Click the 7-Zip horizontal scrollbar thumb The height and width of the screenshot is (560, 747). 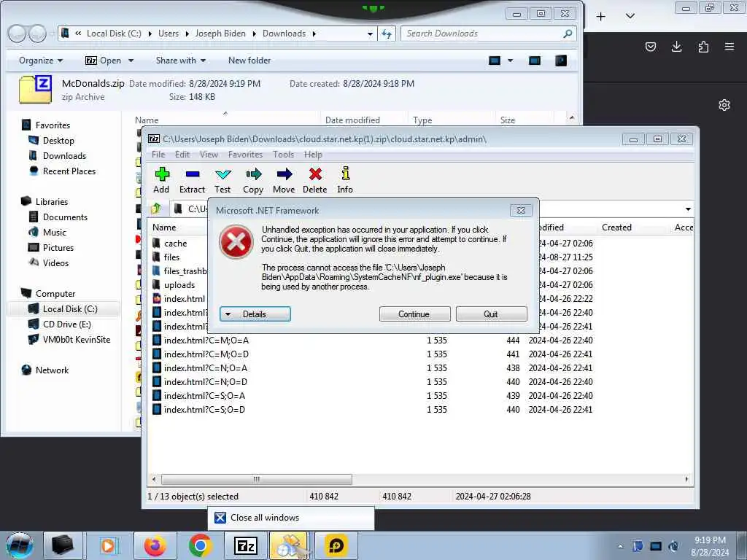(257, 479)
